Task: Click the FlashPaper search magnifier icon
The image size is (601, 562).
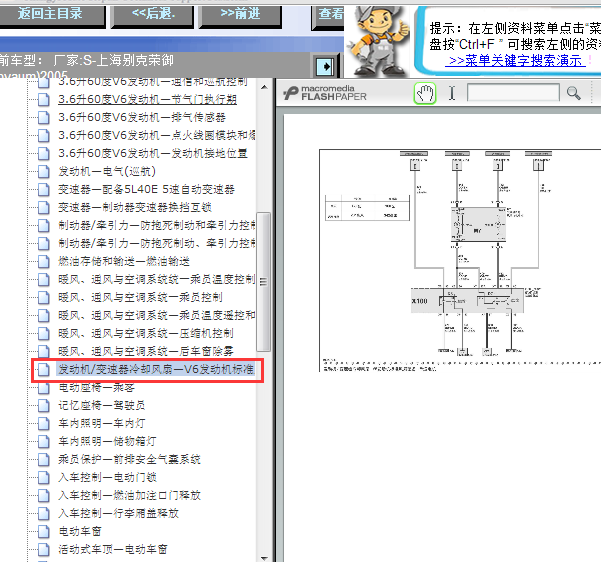Action: pos(573,93)
